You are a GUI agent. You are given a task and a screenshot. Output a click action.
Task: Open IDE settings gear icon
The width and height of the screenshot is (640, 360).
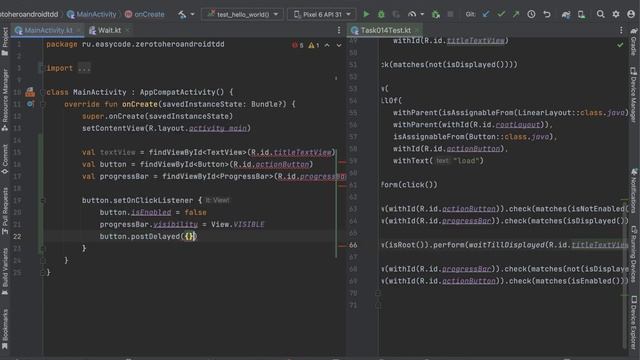616,14
